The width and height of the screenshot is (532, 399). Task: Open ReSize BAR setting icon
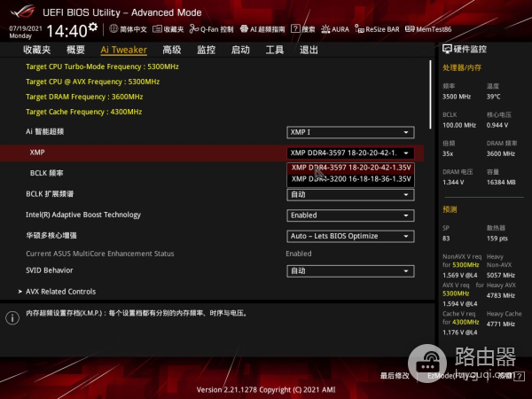tap(359, 29)
